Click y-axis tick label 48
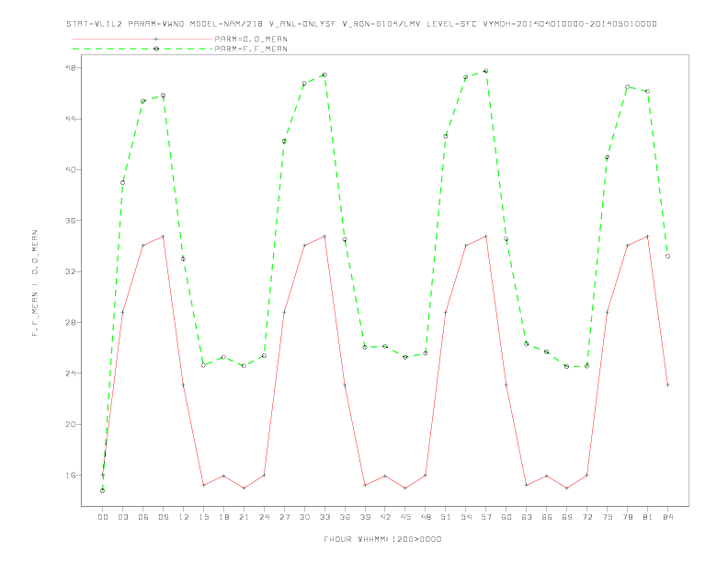This screenshot has height=563, width=728. 73,68
